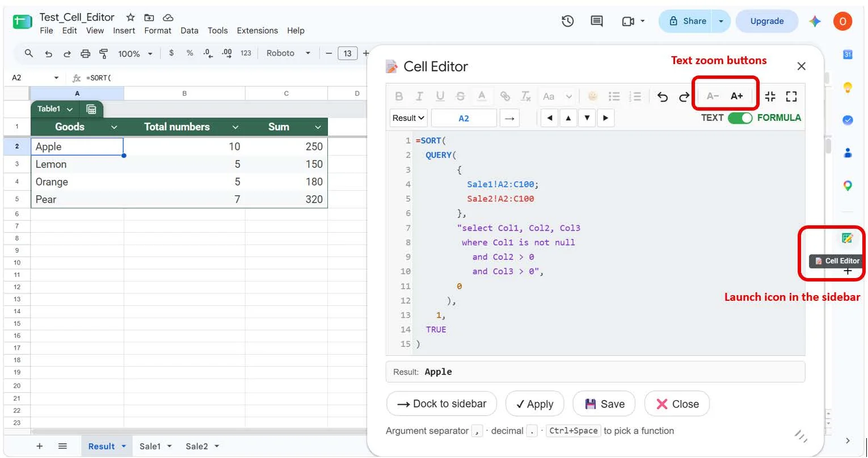
Task: Open the File menu
Action: click(x=47, y=31)
